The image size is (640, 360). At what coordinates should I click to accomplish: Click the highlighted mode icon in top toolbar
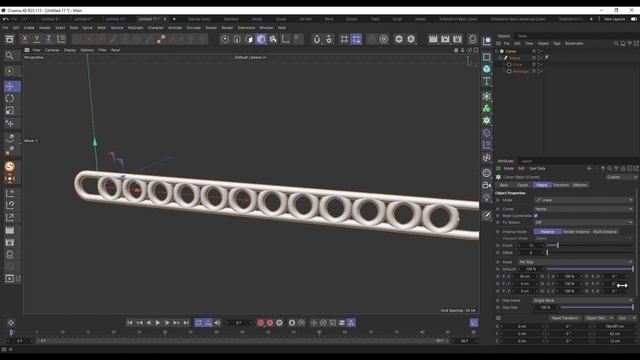pyautogui.click(x=261, y=39)
